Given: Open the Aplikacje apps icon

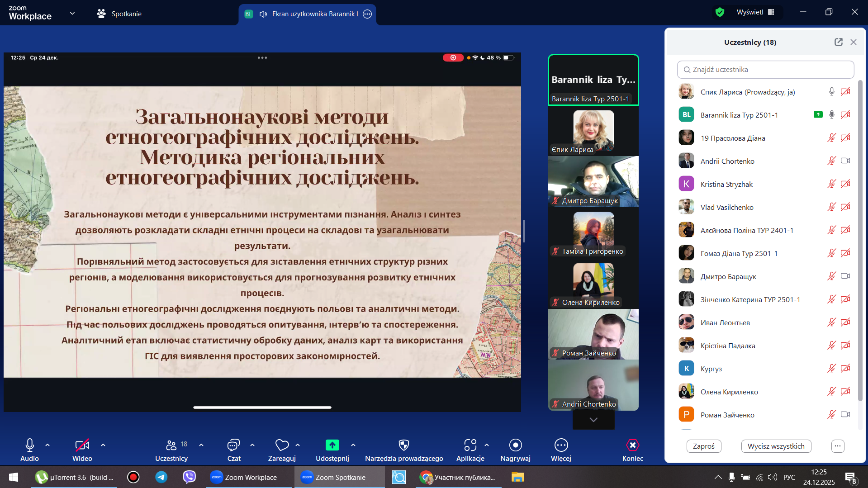Looking at the screenshot, I should (x=470, y=445).
